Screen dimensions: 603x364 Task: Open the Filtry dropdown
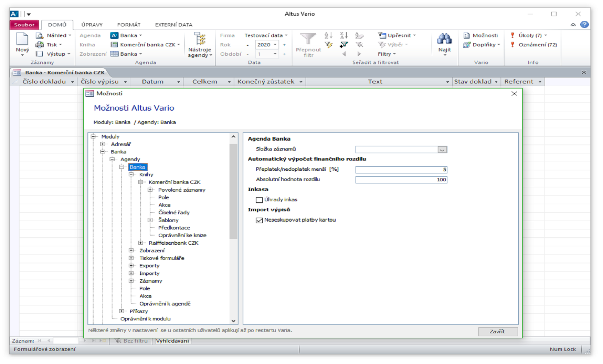point(387,54)
